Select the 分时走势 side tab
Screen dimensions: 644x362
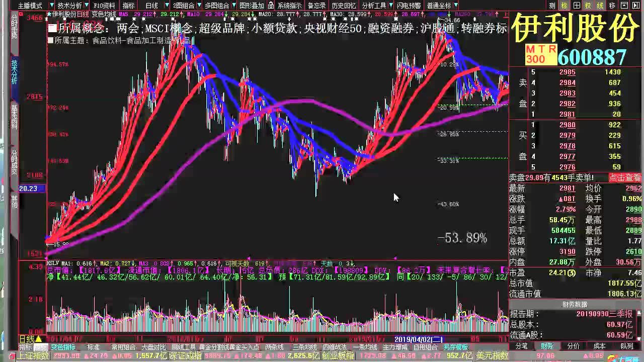(x=14, y=27)
